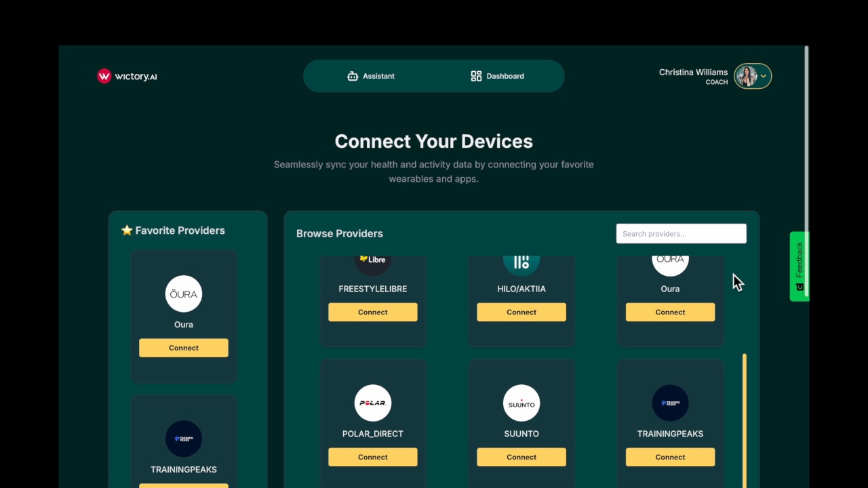Click the TrainingPeaks logo in Browse Providers
Screen dimensions: 868x488
(x=670, y=403)
